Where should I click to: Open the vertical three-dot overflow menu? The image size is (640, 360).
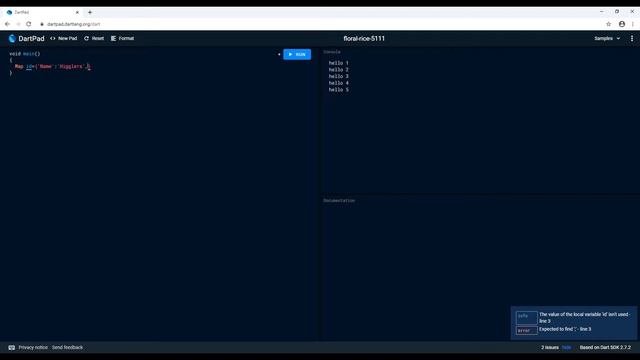coord(632,38)
